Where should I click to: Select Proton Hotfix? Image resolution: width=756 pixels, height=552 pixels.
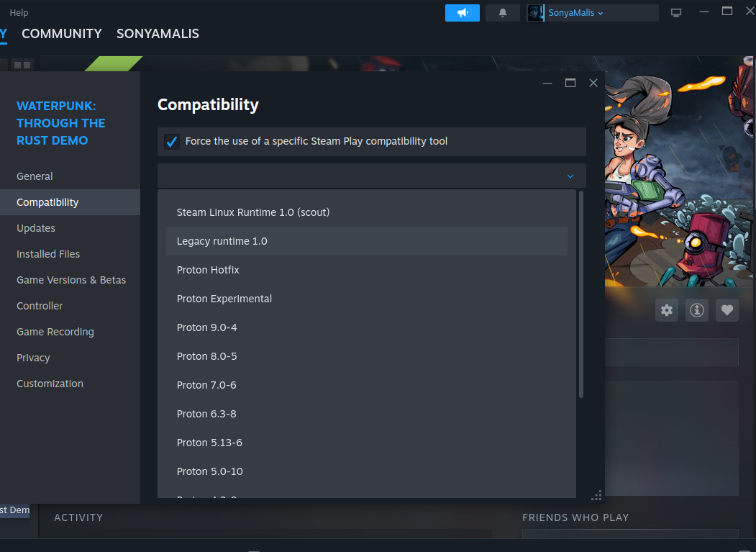(x=366, y=270)
